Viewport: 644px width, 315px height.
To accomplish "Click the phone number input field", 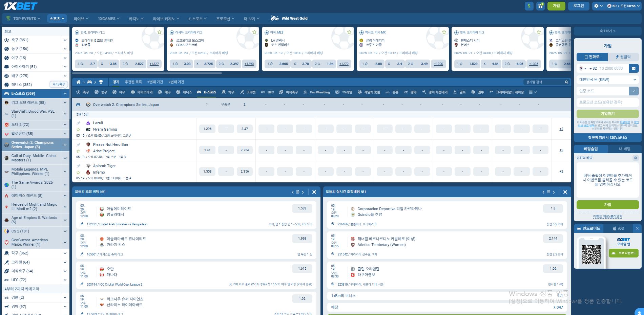I will [x=613, y=68].
